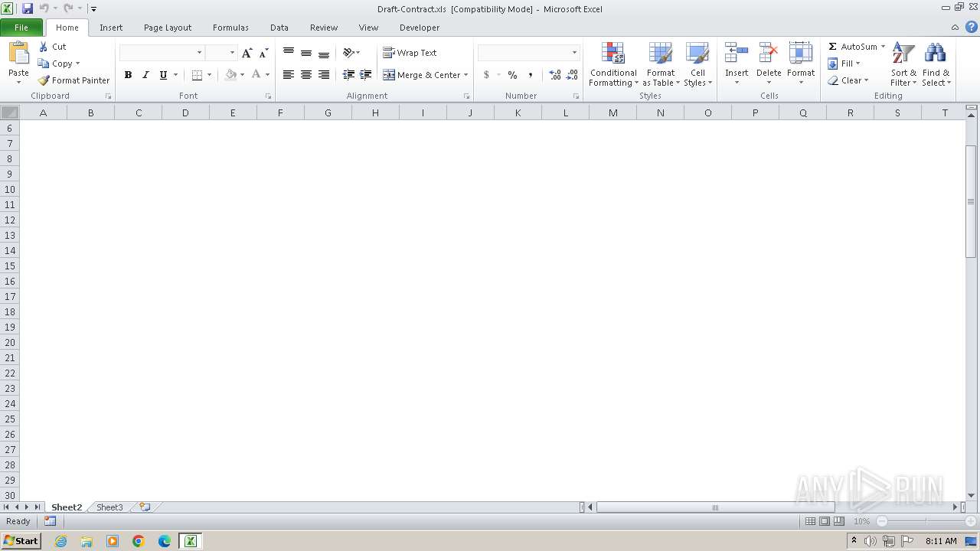Viewport: 980px width, 551px height.
Task: Activate the Format Painter brush
Action: pyautogui.click(x=44, y=80)
